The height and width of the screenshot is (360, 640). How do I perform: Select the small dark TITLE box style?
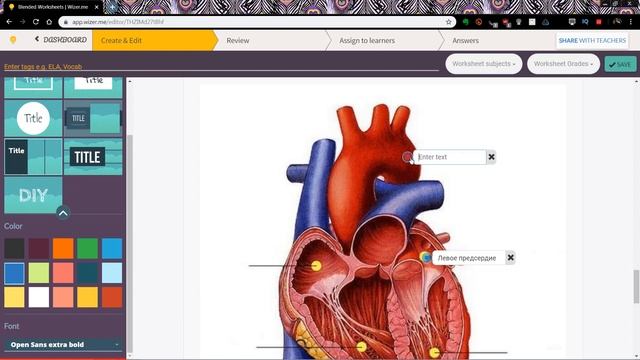(x=93, y=118)
